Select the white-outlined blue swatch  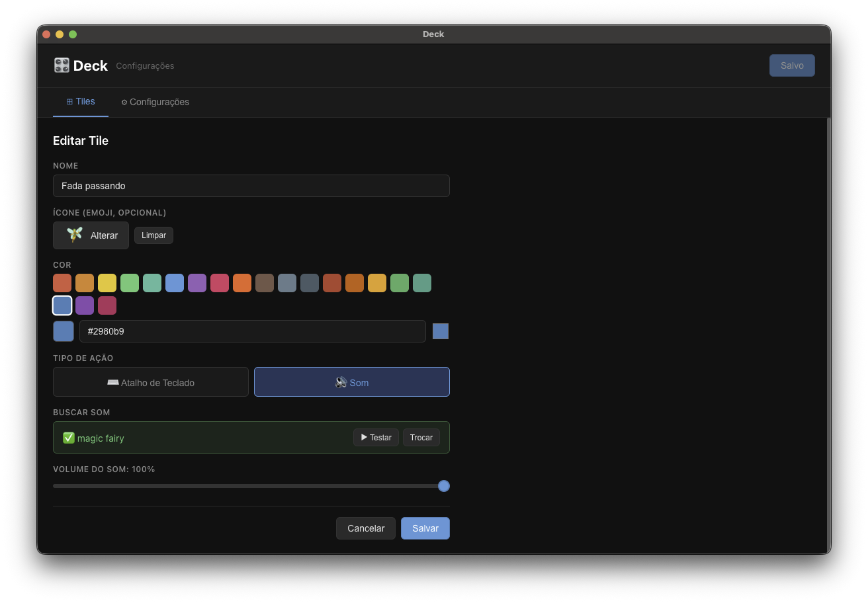(x=62, y=305)
